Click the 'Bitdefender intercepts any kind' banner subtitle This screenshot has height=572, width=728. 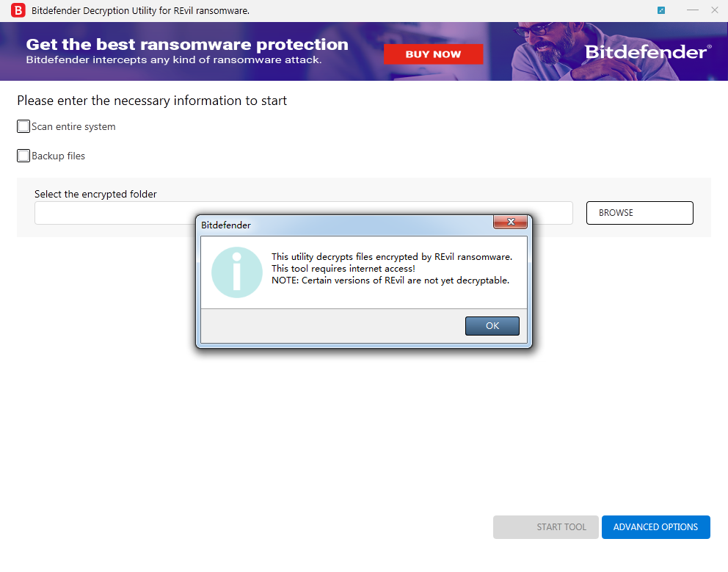point(174,60)
